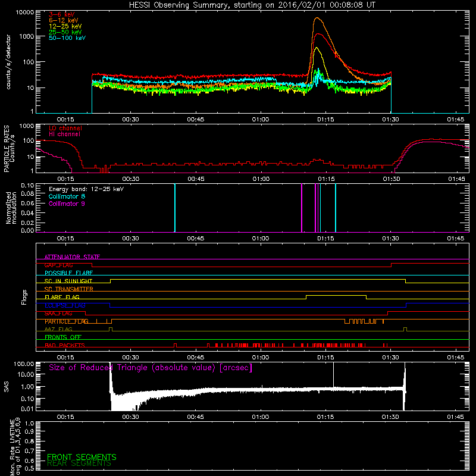Viewport: 476px width, 476px height.
Task: Click the LO channel legend label
Action: pyautogui.click(x=65, y=128)
